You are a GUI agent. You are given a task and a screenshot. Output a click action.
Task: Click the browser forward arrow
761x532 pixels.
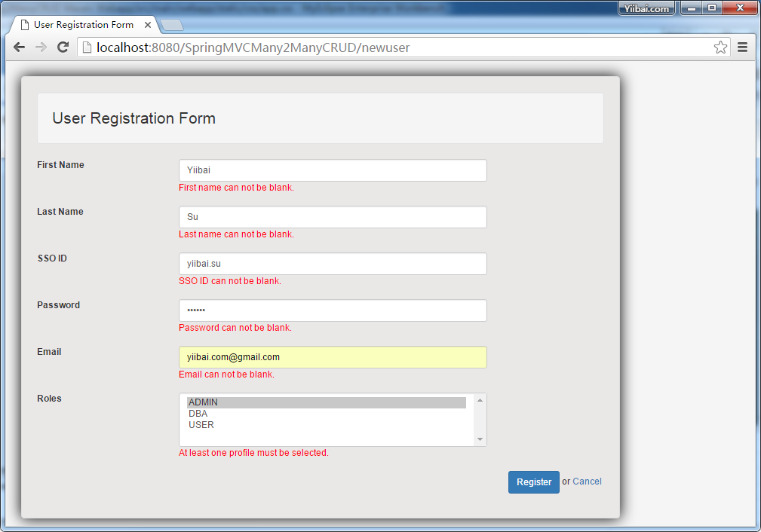point(41,47)
